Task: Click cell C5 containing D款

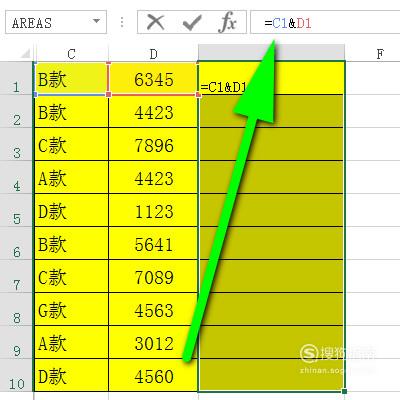Action: (x=71, y=210)
